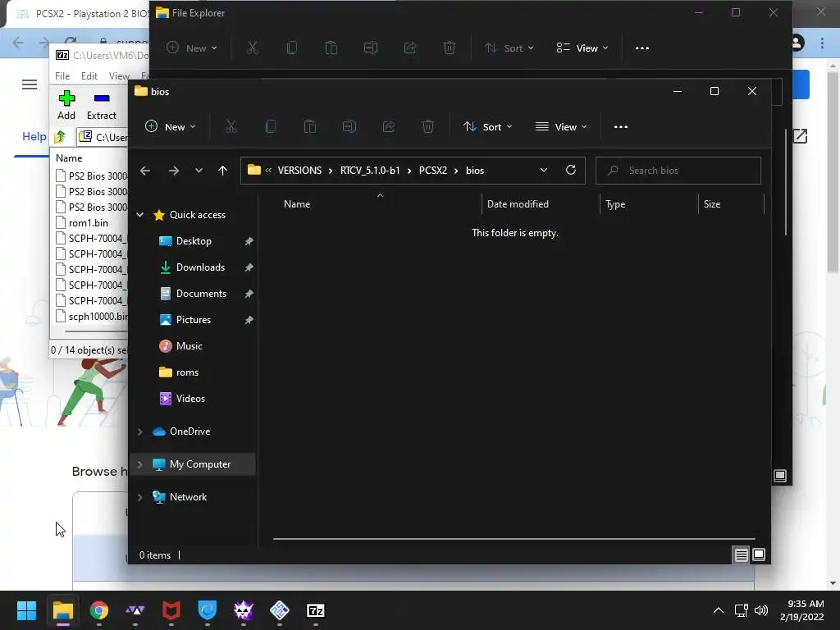Select PCSX2 breadcrumb segment
Screen dimensions: 840x630
433,171
